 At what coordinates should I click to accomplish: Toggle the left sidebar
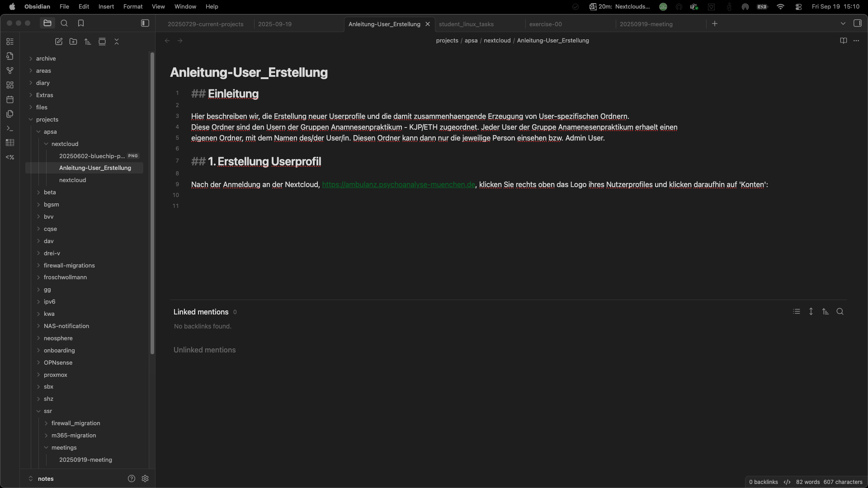pos(145,23)
